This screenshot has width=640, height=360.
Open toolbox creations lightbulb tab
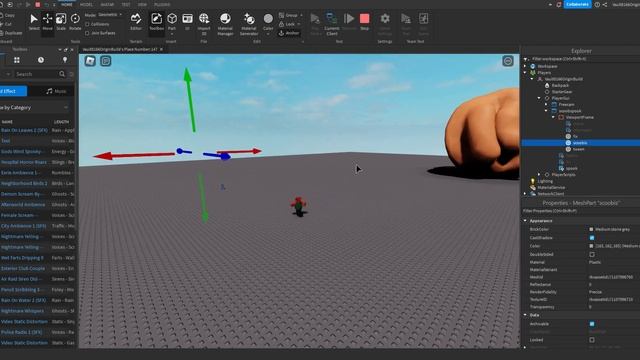point(65,60)
